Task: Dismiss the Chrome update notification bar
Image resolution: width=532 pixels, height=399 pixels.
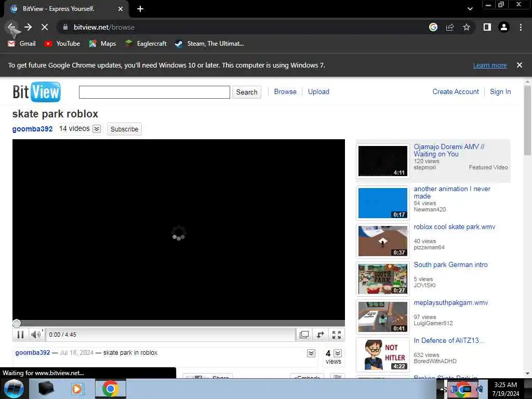Action: click(x=519, y=65)
